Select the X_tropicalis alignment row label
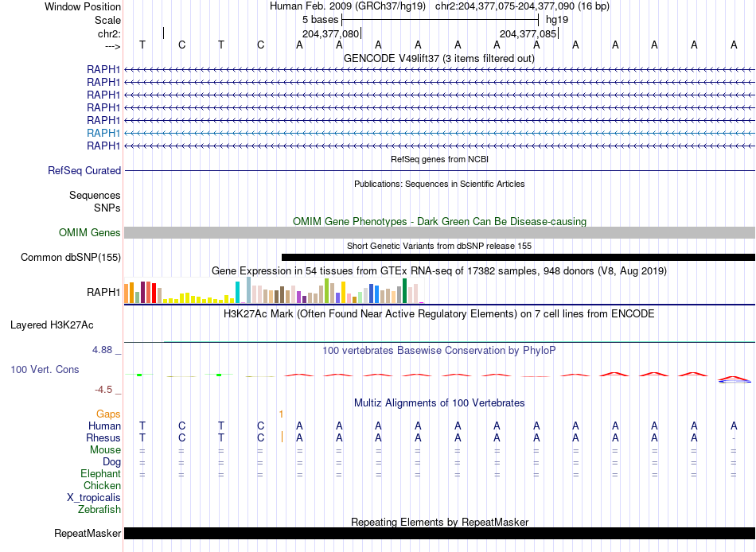 click(x=94, y=498)
